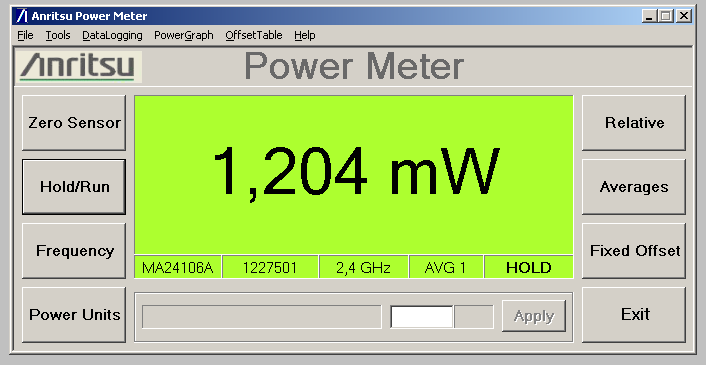This screenshot has width=706, height=365.
Task: Click the grey units box beside input
Action: pos(474,317)
